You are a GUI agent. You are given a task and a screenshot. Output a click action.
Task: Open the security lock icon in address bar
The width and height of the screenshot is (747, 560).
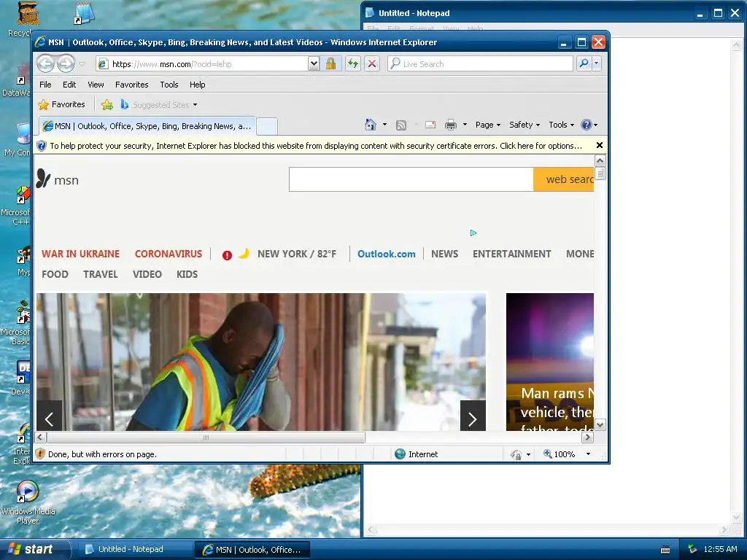coord(330,63)
